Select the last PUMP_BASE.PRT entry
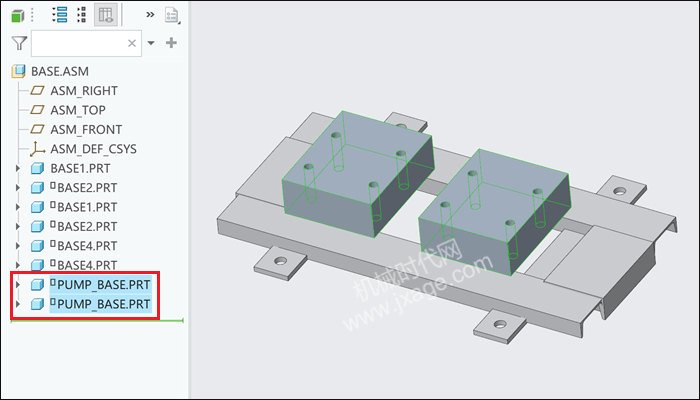 pos(100,304)
